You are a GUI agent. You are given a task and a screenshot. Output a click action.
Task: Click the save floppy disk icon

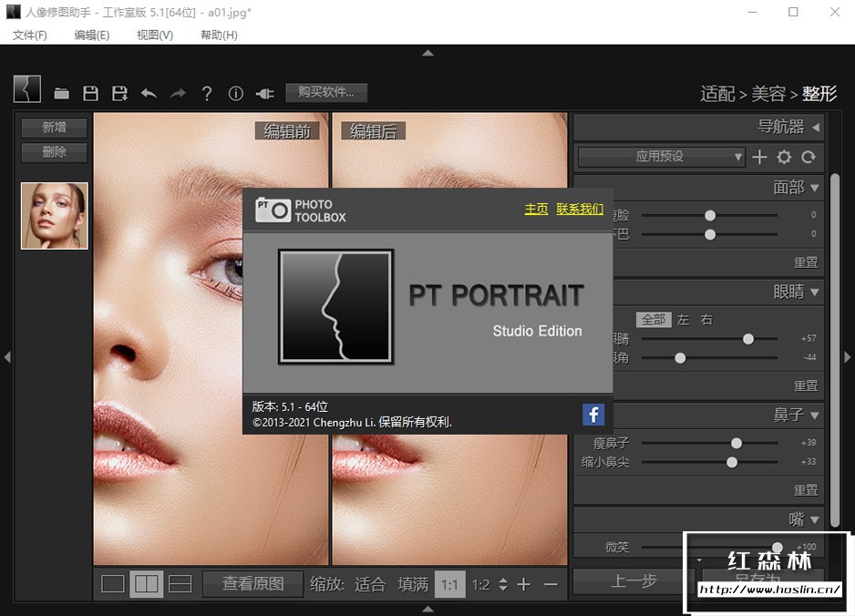(x=90, y=93)
